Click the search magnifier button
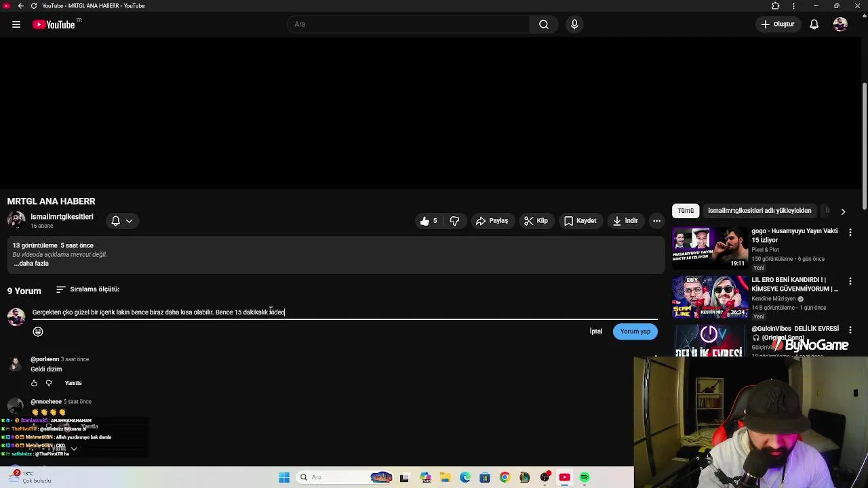The width and height of the screenshot is (868, 488). pyautogui.click(x=544, y=24)
